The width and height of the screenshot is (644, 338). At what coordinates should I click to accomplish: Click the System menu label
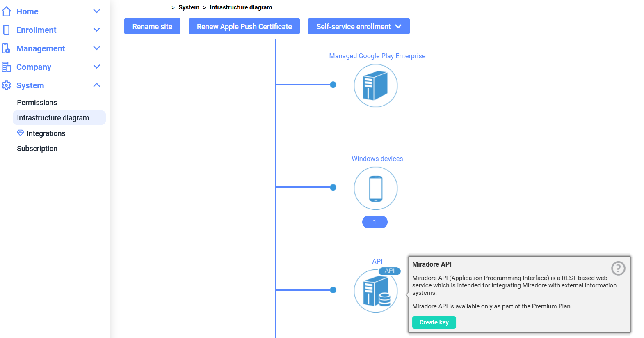30,85
